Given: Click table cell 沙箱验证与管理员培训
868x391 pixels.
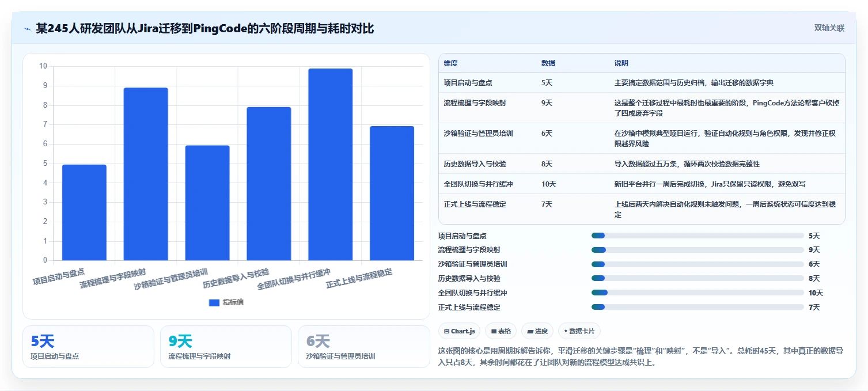Looking at the screenshot, I should pos(478,134).
